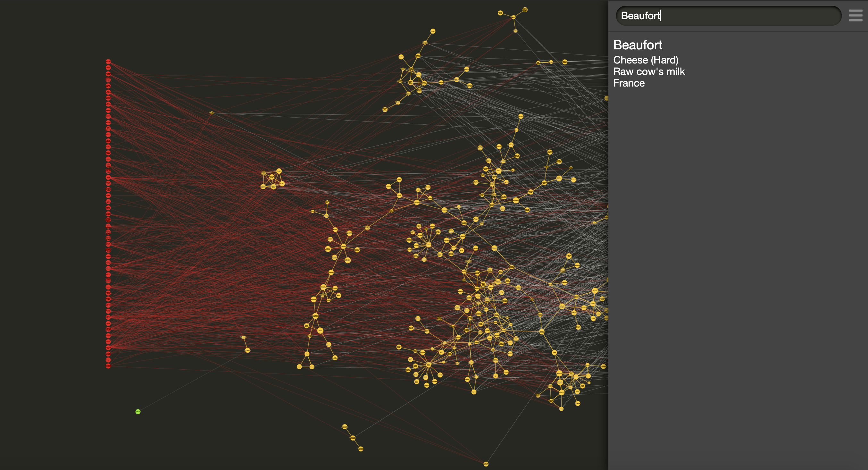868x470 pixels.
Task: Open the hamburger menu icon
Action: (x=855, y=15)
